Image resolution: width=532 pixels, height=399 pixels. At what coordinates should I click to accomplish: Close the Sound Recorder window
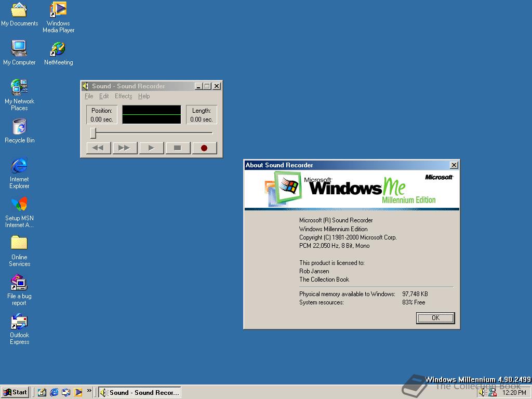click(217, 86)
